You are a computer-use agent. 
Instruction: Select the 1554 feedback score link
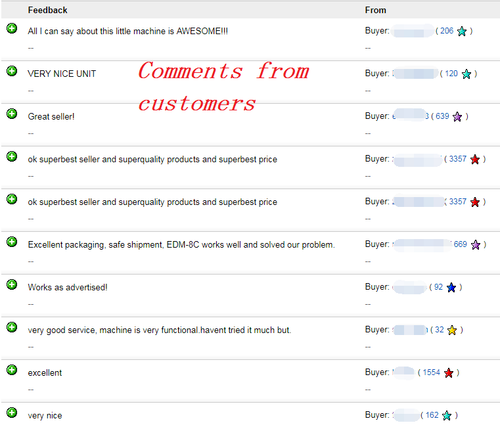431,372
